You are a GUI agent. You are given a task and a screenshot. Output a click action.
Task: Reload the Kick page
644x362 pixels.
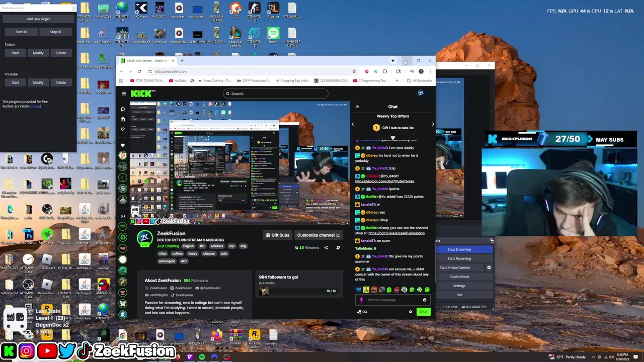coord(139,71)
